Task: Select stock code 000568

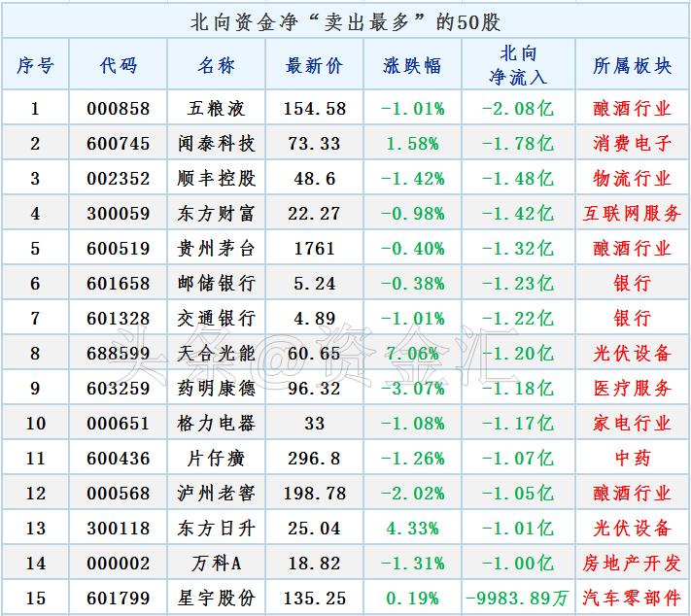Action: [x=119, y=493]
